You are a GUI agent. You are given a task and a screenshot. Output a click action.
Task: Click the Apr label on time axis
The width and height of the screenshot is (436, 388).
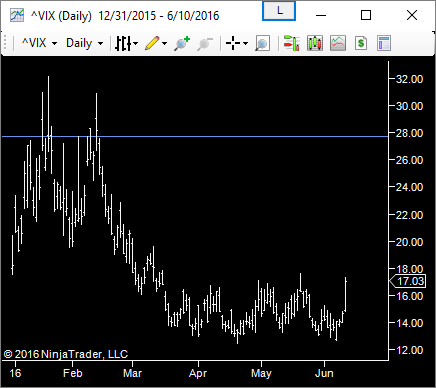[198, 373]
